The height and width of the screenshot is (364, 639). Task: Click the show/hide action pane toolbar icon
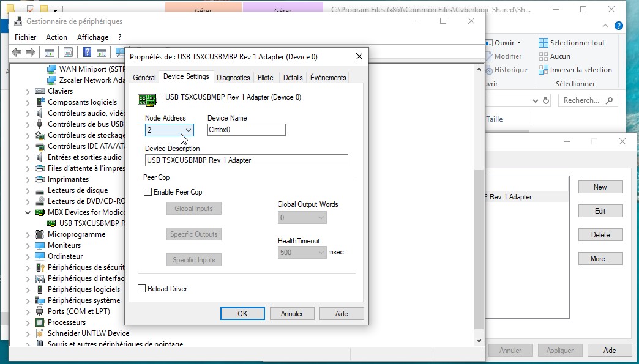click(102, 52)
